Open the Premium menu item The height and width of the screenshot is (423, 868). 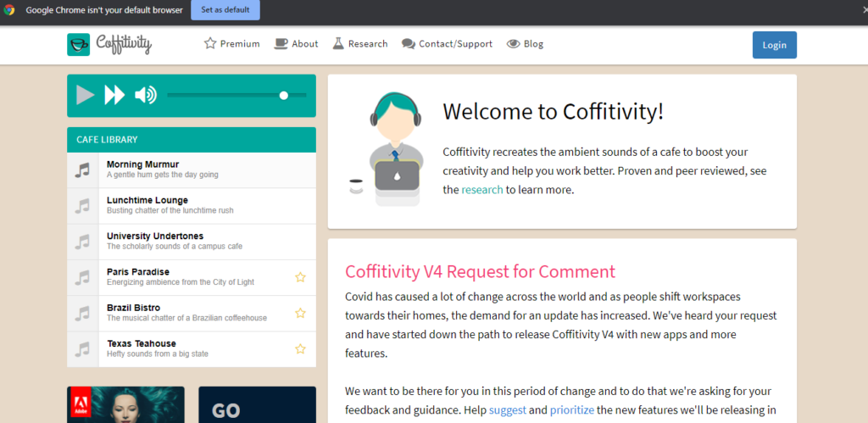pos(232,44)
